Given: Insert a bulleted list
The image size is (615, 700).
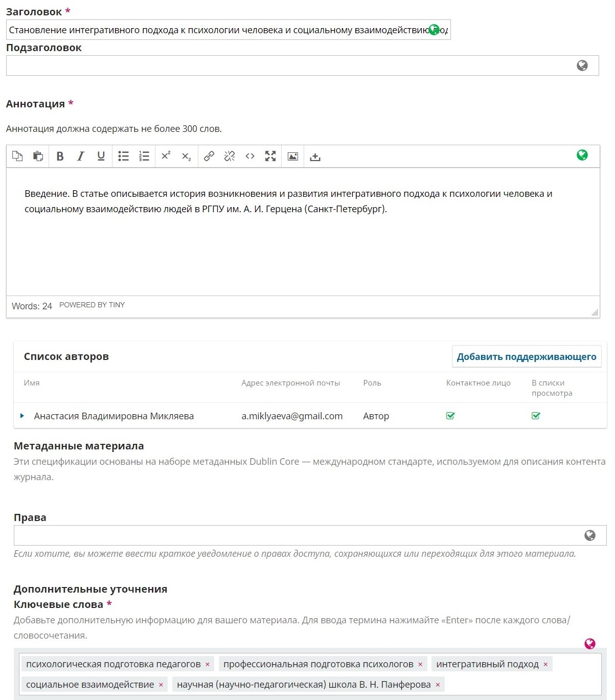Looking at the screenshot, I should [123, 156].
